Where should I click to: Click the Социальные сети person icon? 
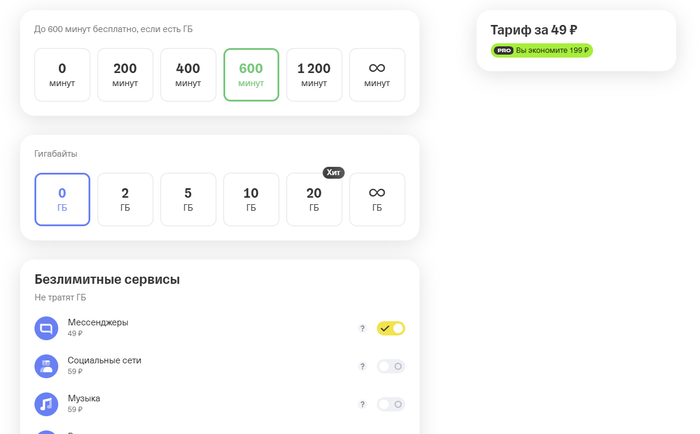click(46, 366)
